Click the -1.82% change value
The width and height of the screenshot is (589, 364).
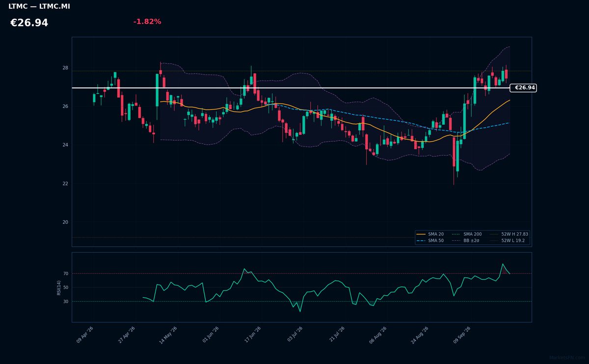pyautogui.click(x=147, y=22)
